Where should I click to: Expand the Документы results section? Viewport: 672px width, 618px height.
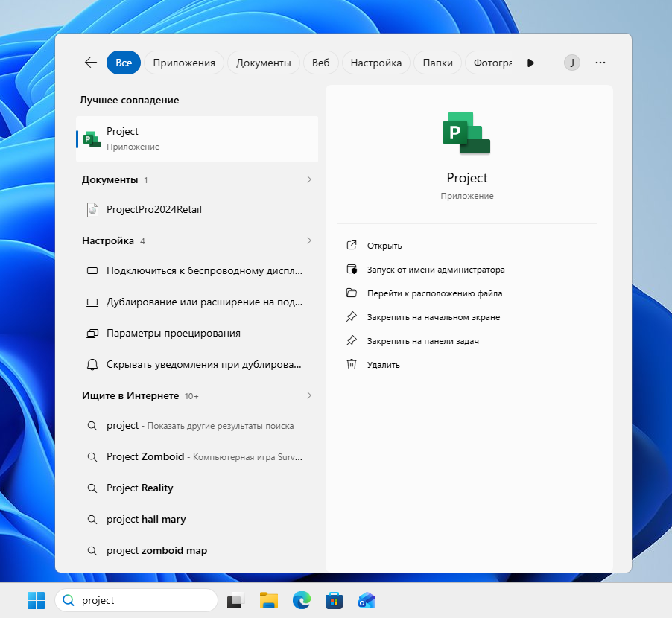(x=309, y=179)
